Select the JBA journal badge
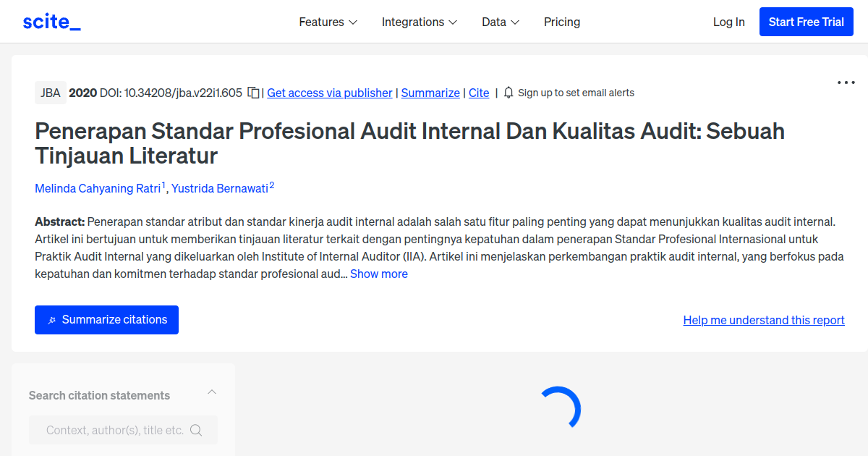 [50, 93]
